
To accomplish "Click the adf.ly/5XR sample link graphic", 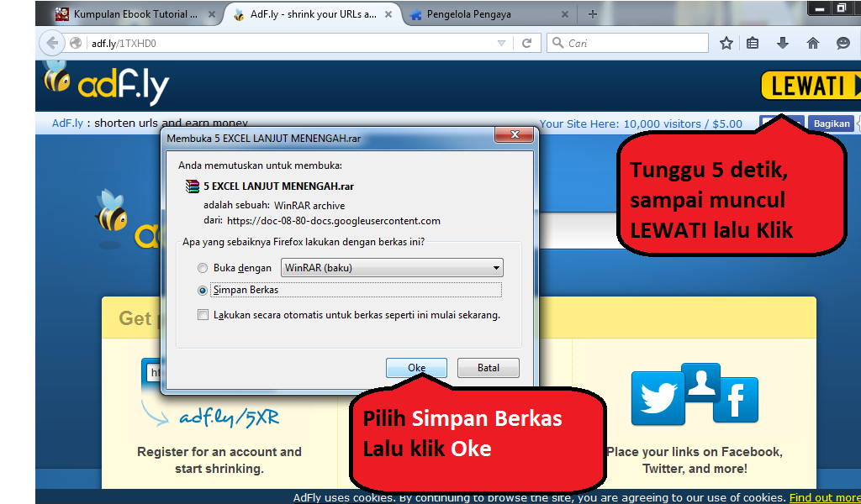I will 229,417.
